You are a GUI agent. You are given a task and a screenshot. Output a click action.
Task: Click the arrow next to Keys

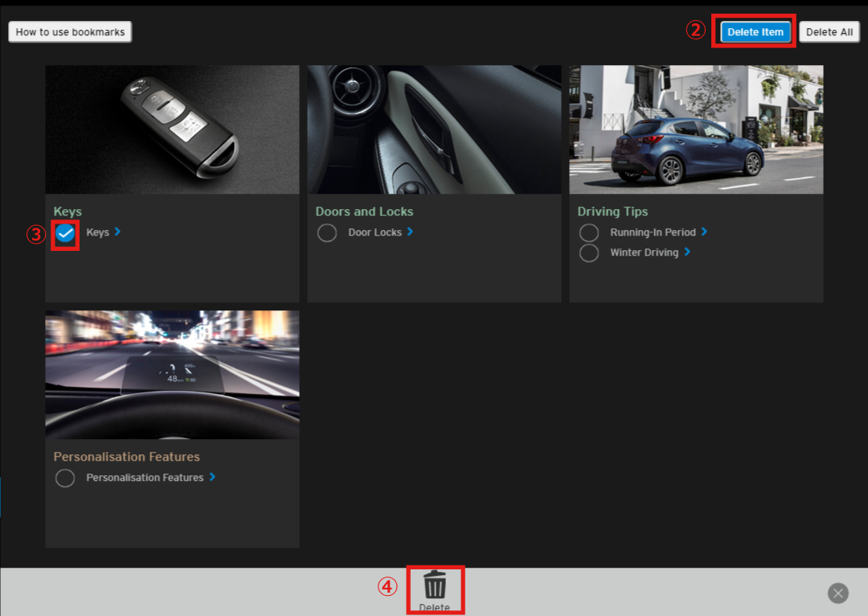(117, 232)
